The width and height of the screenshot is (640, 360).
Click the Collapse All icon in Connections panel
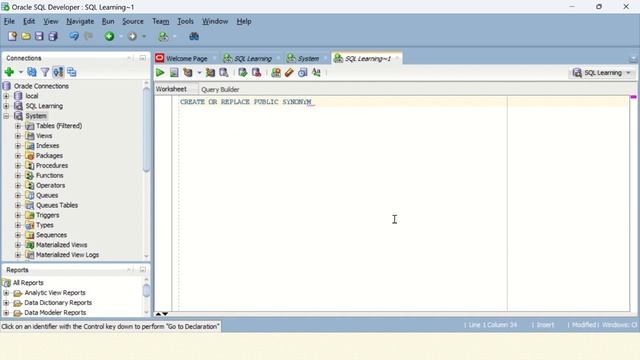[x=71, y=72]
